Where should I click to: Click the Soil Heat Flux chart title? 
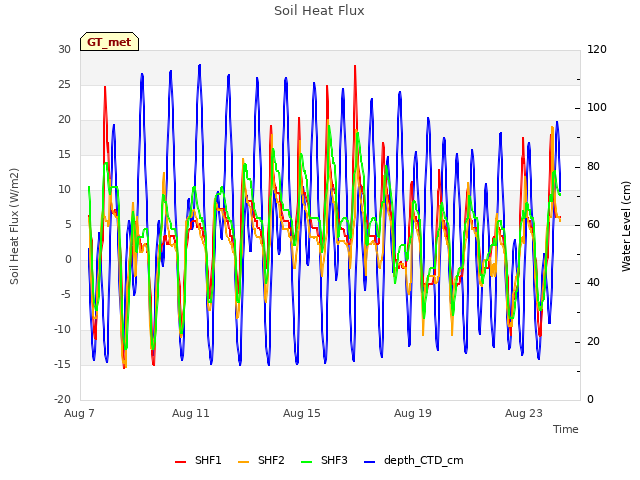319,11
